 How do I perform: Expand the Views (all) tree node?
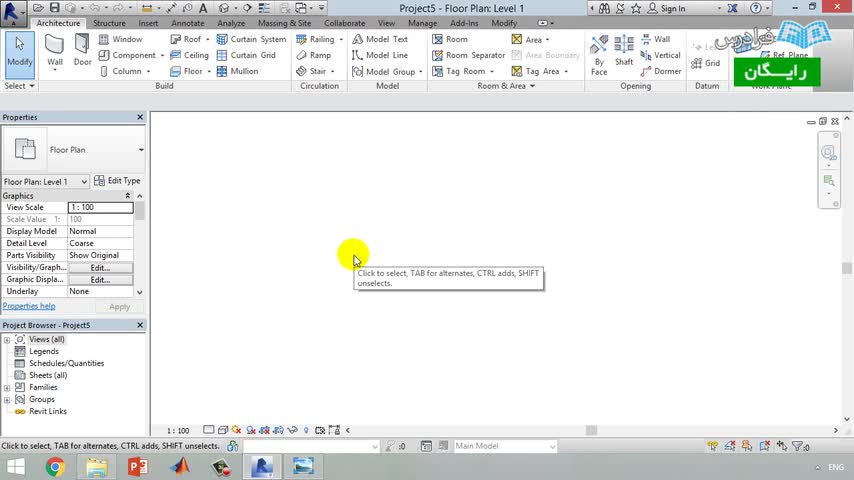7,339
